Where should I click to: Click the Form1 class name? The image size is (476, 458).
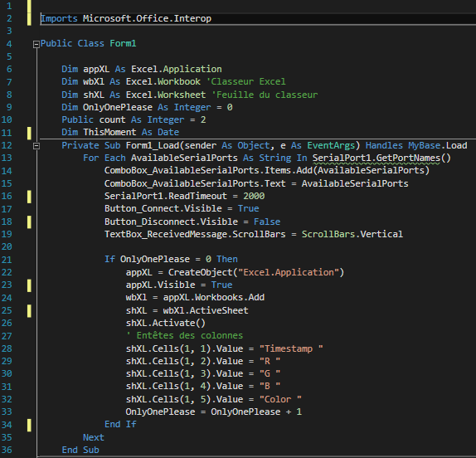[x=123, y=43]
